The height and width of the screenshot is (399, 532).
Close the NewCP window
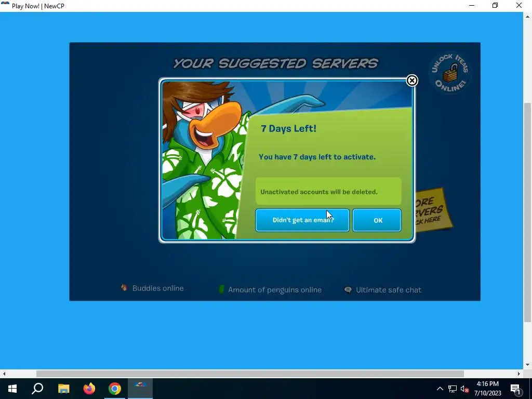click(519, 5)
